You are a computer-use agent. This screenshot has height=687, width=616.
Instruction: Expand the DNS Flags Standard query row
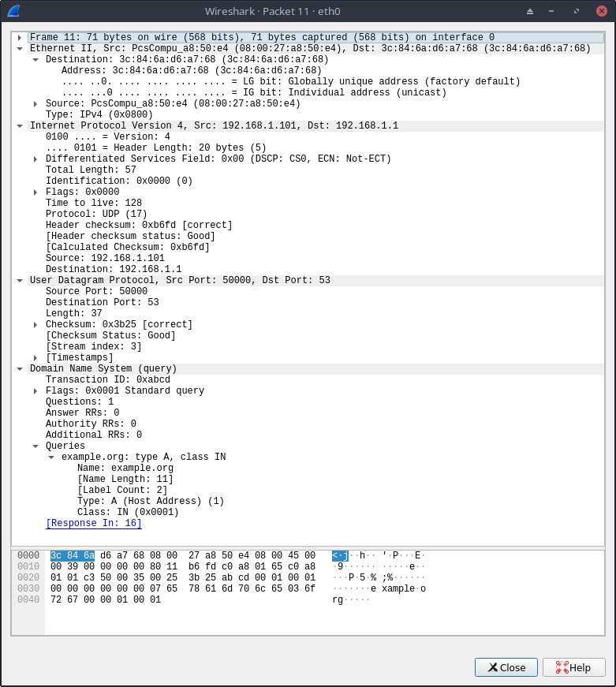click(35, 390)
